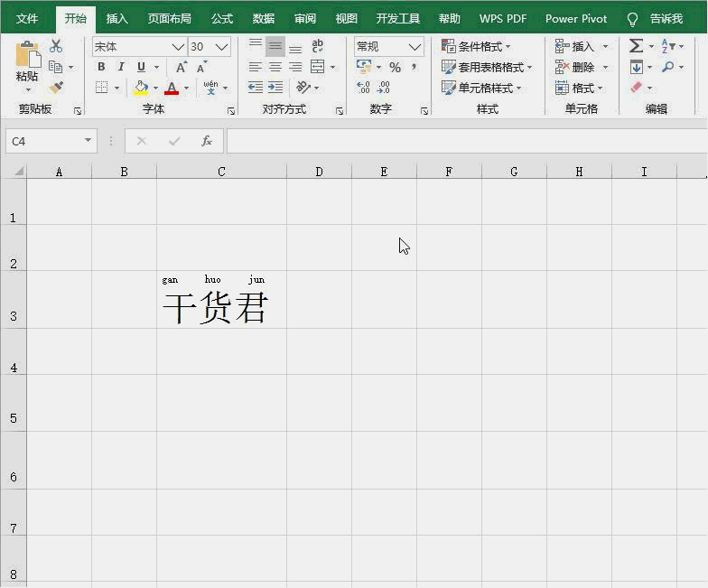Switch to the Power Pivot tab
This screenshot has height=588, width=708.
(576, 18)
